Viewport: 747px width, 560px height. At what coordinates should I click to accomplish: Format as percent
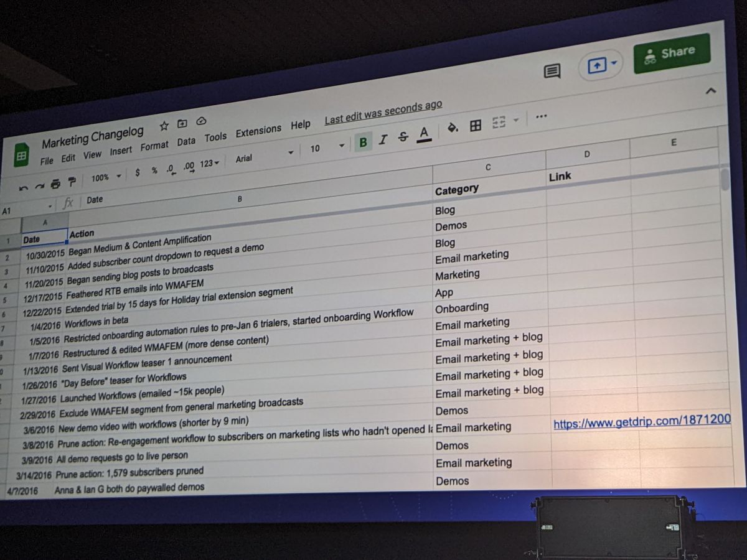pos(154,170)
